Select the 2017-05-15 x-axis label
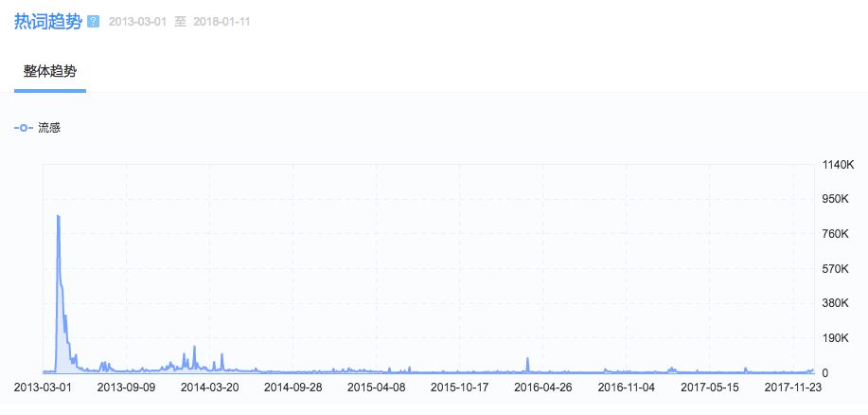The width and height of the screenshot is (868, 415). pyautogui.click(x=709, y=388)
